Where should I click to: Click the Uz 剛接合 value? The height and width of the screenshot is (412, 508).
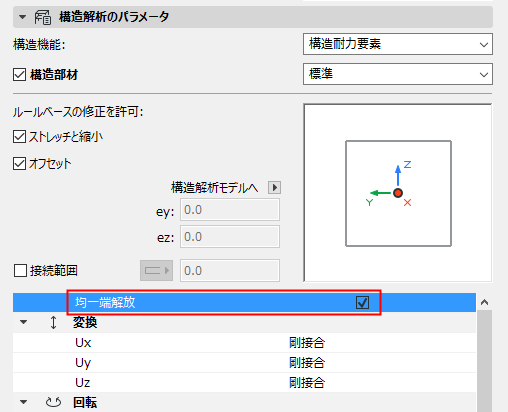click(x=307, y=383)
